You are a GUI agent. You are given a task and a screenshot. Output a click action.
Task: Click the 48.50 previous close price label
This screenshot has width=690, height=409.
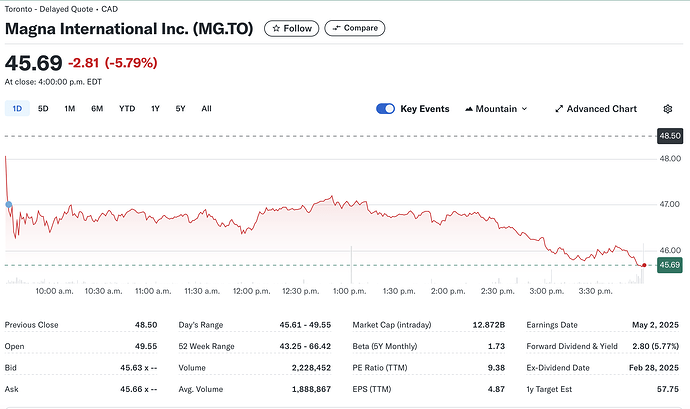pyautogui.click(x=668, y=135)
